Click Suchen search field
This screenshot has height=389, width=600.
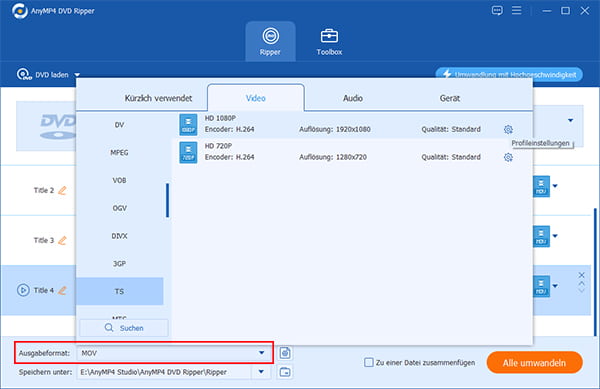pyautogui.click(x=124, y=328)
